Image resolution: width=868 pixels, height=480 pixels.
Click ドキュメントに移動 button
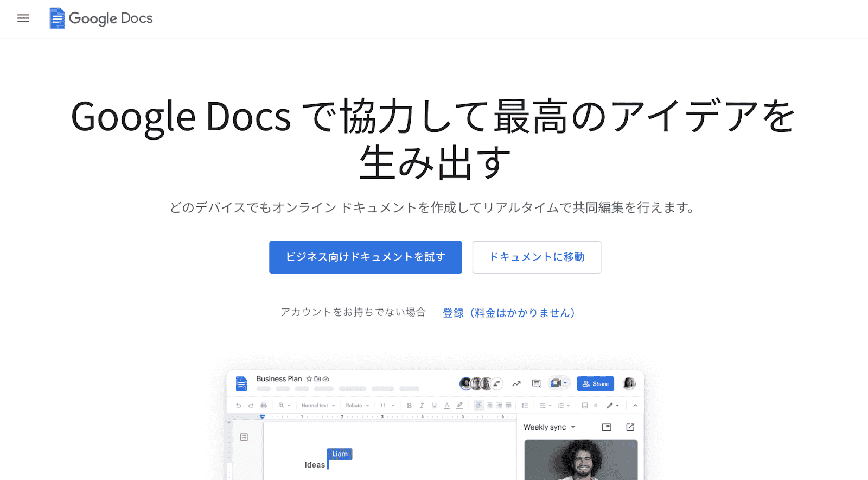click(x=537, y=257)
